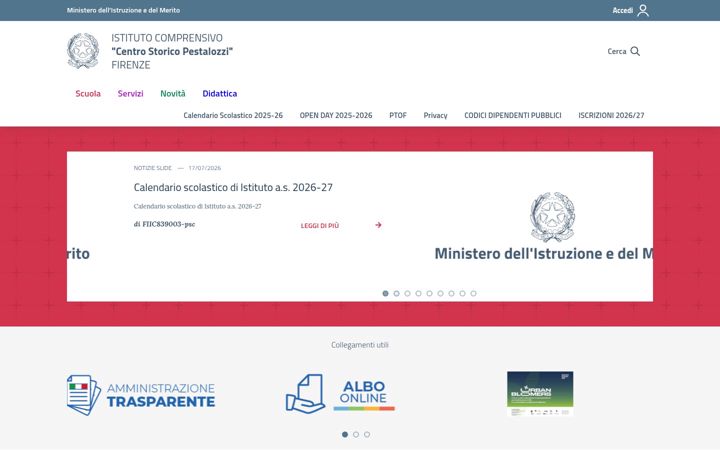Click the arrow next to LEGGI DI PIÙ
The height and width of the screenshot is (450, 720).
click(x=378, y=225)
